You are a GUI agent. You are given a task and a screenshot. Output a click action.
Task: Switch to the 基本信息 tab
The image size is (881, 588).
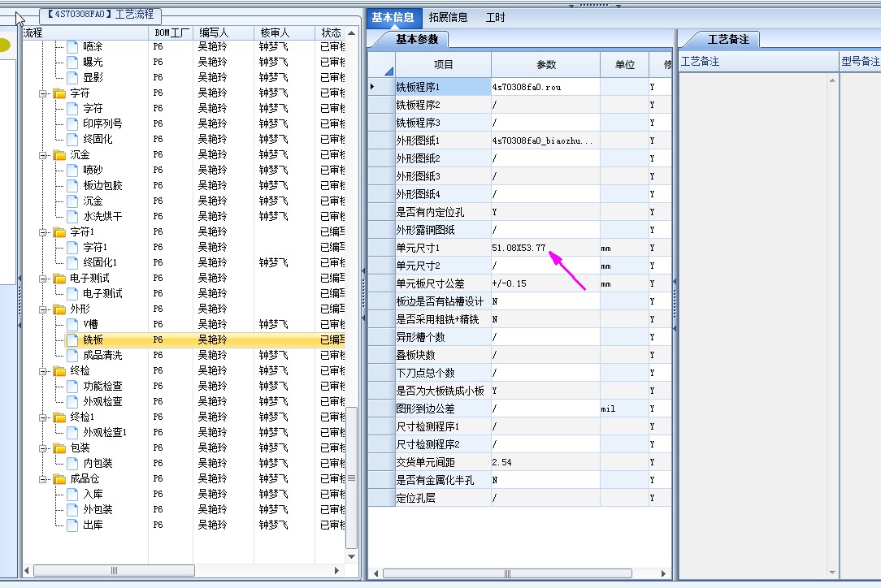coord(393,17)
